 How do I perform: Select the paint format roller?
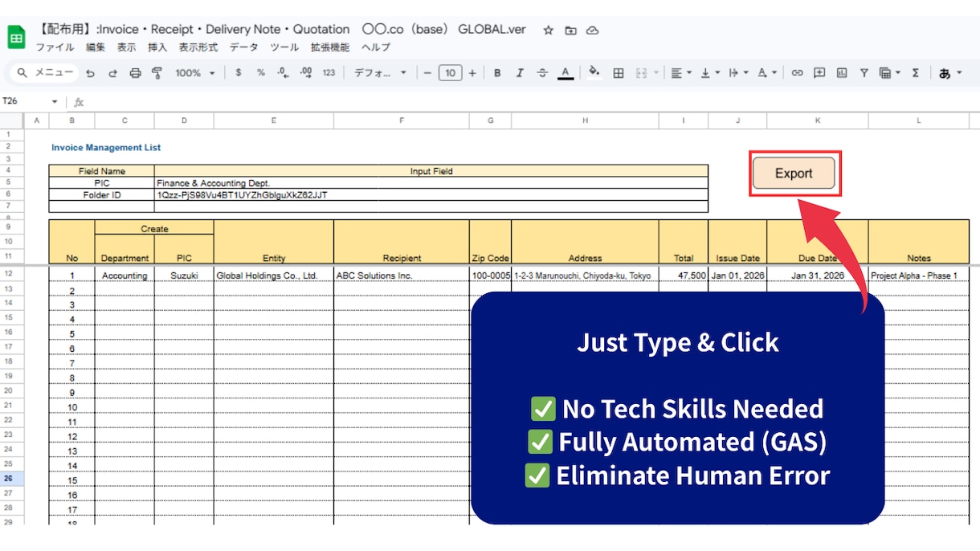tap(157, 73)
